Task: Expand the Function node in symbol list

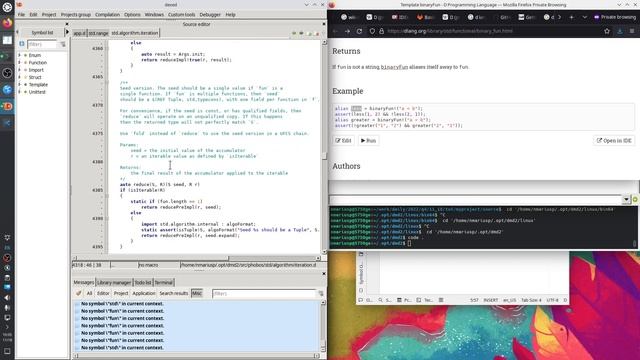Action: (x=19, y=62)
